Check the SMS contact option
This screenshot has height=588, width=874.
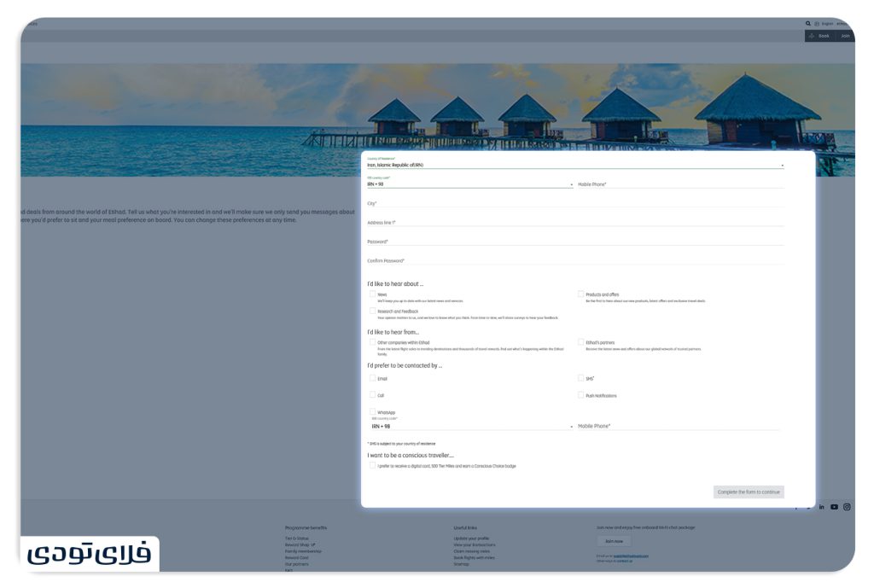pyautogui.click(x=580, y=378)
